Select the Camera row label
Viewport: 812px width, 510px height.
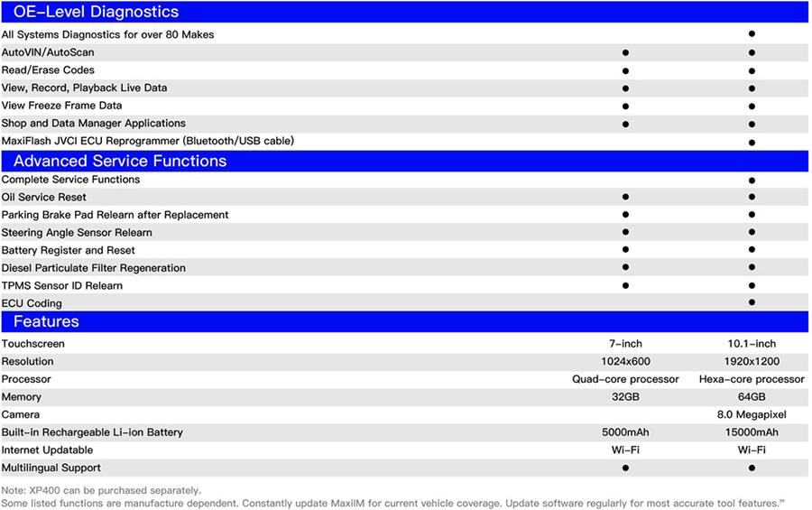click(x=20, y=414)
